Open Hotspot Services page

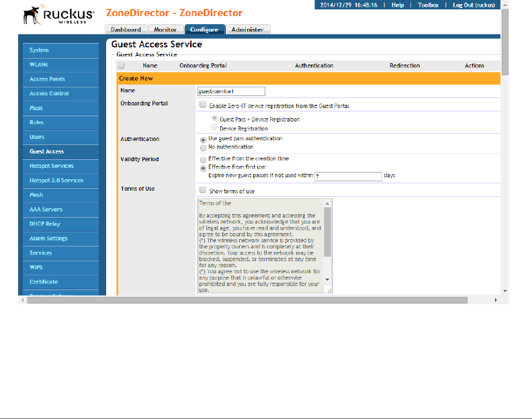[x=60, y=166]
